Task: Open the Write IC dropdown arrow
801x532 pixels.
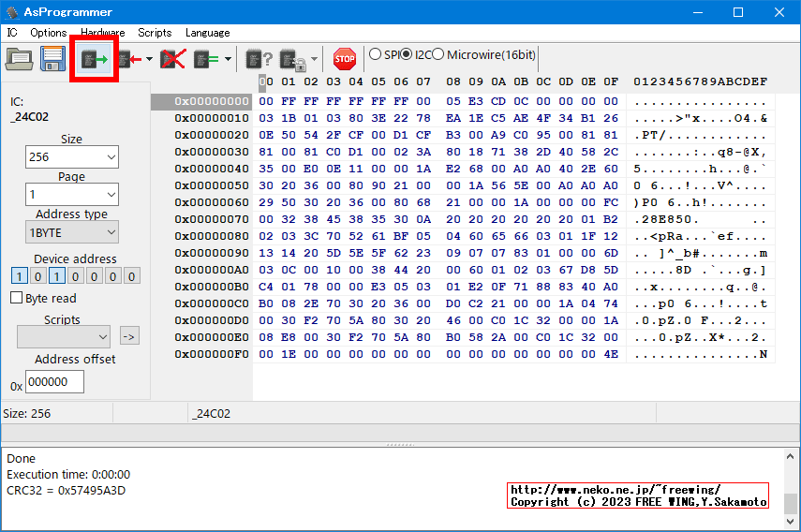Action: 149,60
